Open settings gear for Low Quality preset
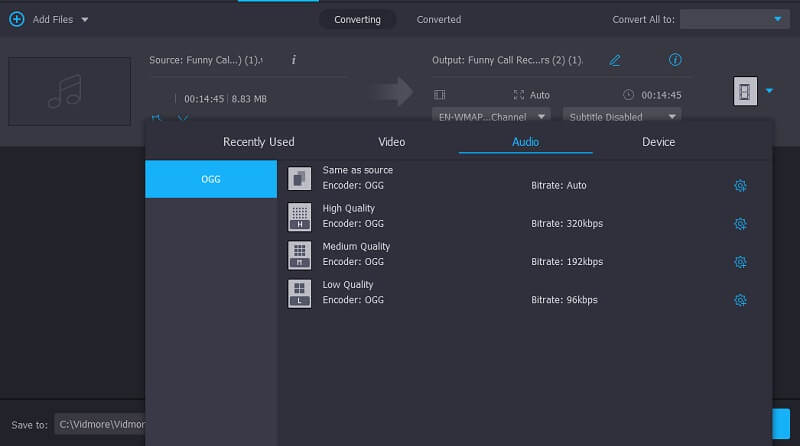The width and height of the screenshot is (800, 446). (x=740, y=300)
